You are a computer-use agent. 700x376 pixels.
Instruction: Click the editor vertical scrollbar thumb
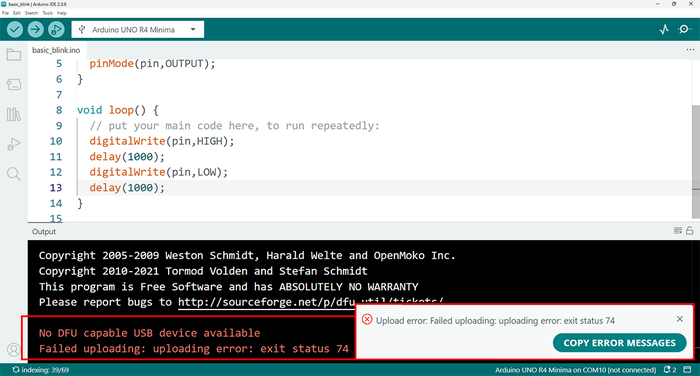click(x=696, y=162)
